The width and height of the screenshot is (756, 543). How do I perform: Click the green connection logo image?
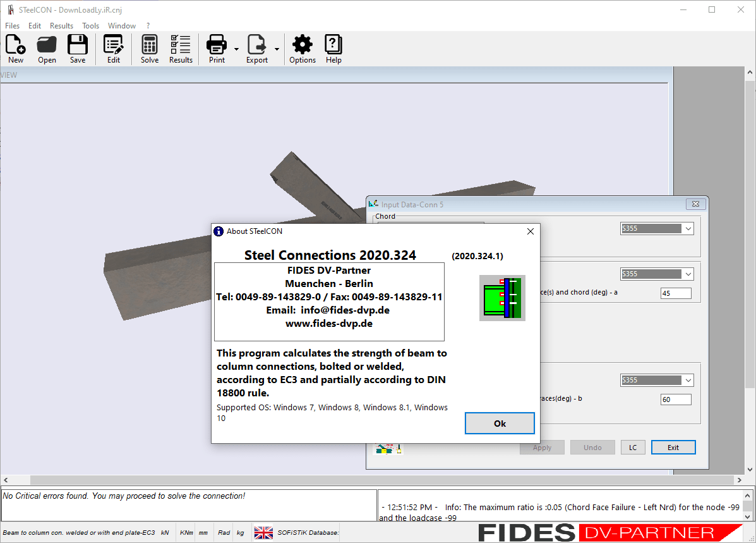[502, 298]
